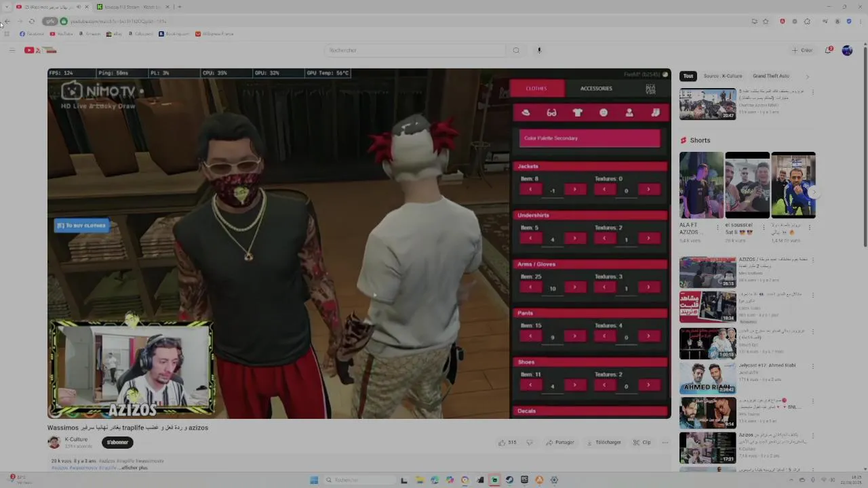Image resolution: width=868 pixels, height=488 pixels.
Task: Click the Clip button
Action: click(x=642, y=443)
